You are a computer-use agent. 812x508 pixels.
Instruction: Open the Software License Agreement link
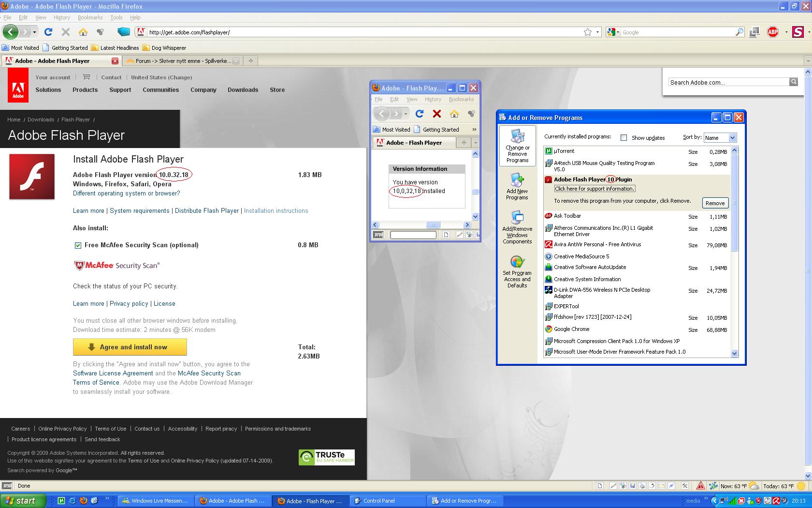(x=113, y=374)
